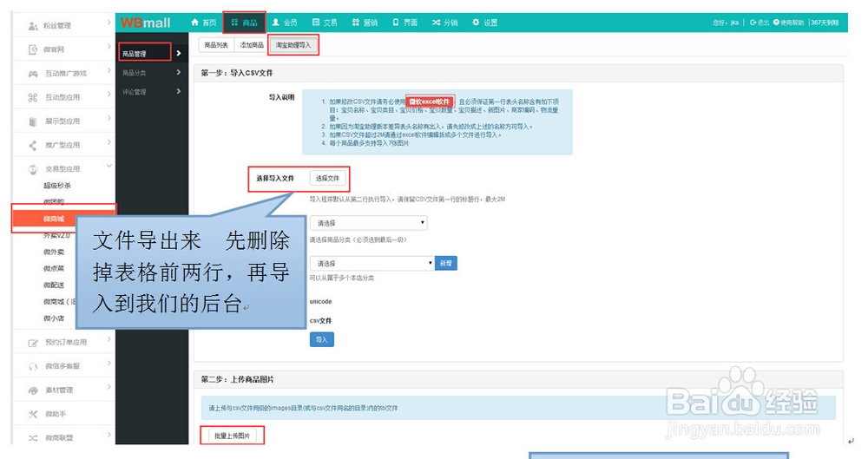
Task: Click the 预约订单应用 edit icon
Action: (x=33, y=343)
